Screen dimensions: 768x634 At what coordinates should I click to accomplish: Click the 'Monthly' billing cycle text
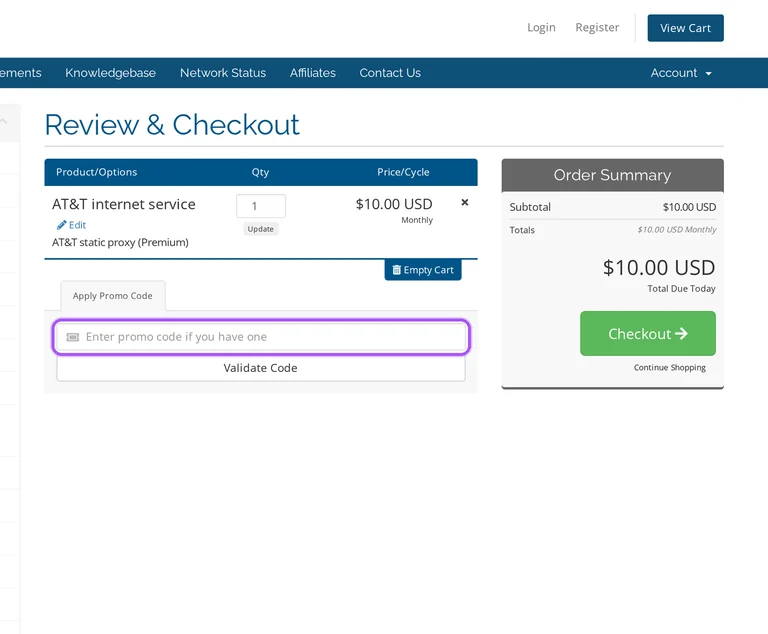417,220
